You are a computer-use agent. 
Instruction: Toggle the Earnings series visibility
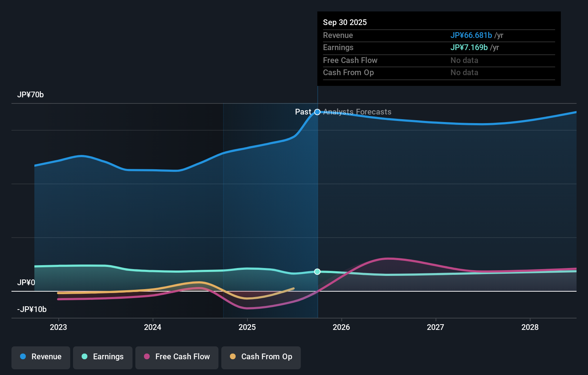point(103,357)
